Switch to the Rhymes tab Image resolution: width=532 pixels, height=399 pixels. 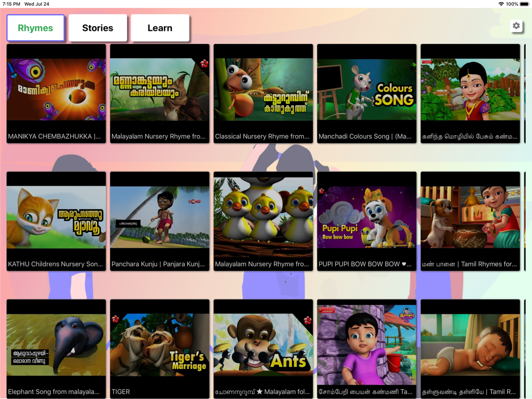35,28
